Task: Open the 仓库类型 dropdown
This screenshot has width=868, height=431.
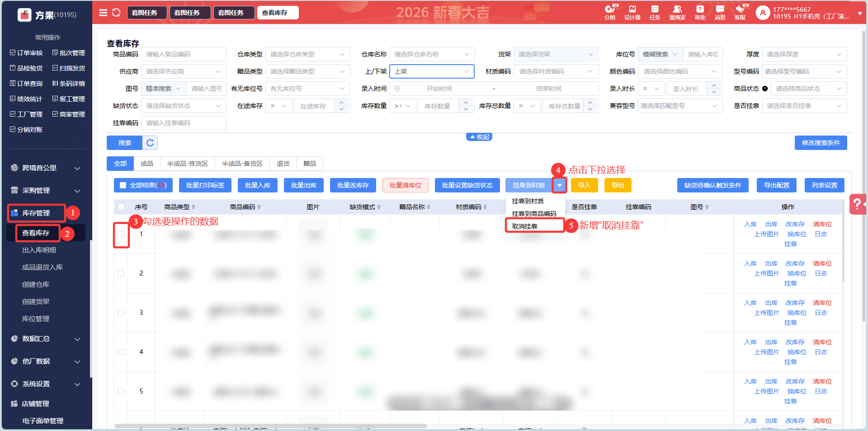Action: (307, 54)
